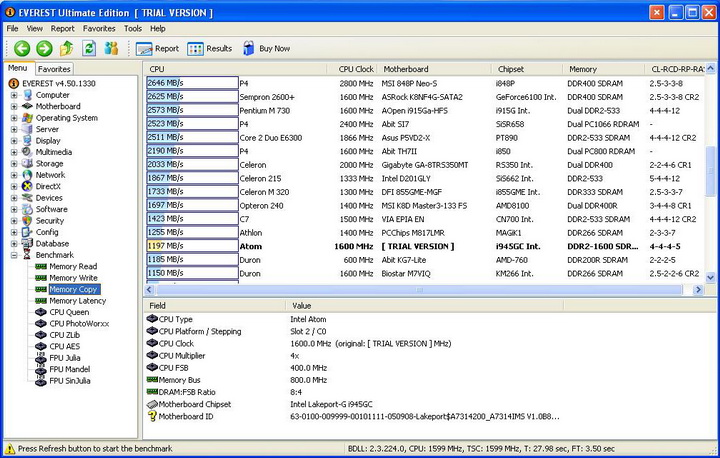Viewport: 720px width, 458px height.
Task: Expand the Operating System tree node
Action: [x=14, y=118]
